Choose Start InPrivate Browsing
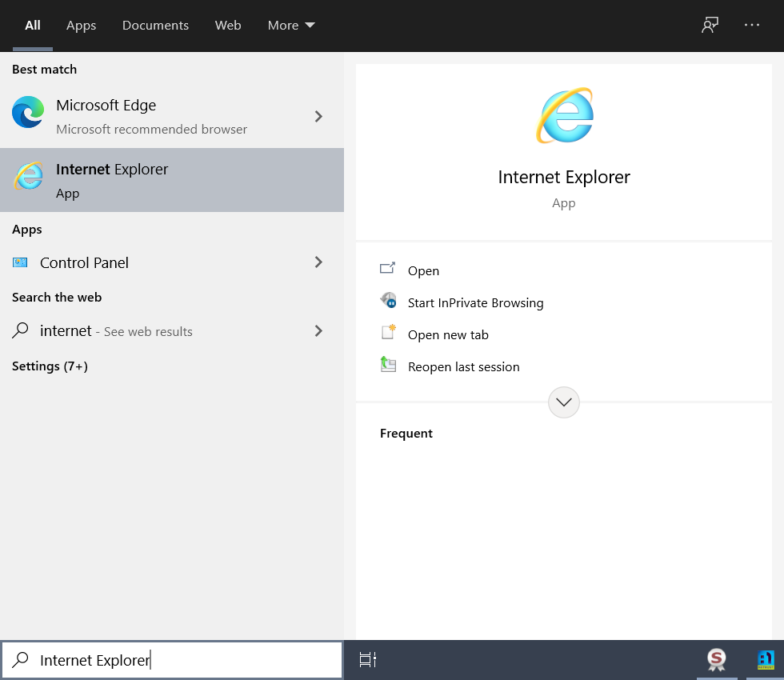784x680 pixels. (x=475, y=302)
